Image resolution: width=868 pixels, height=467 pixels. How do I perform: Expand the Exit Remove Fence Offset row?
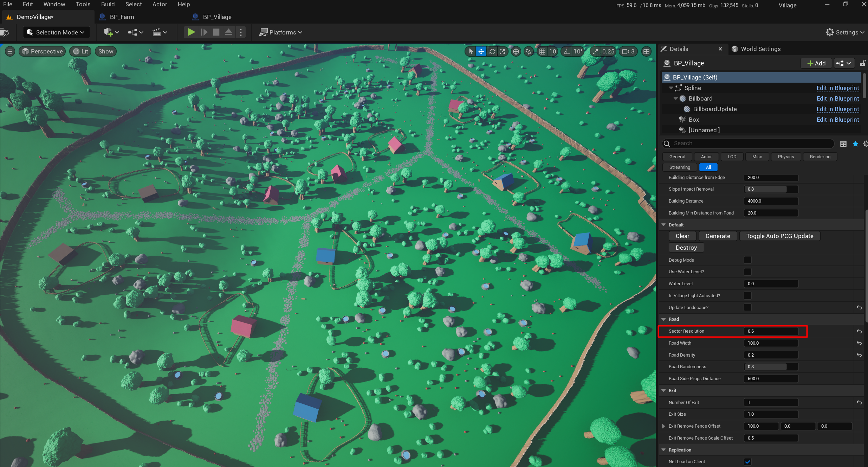click(x=663, y=426)
